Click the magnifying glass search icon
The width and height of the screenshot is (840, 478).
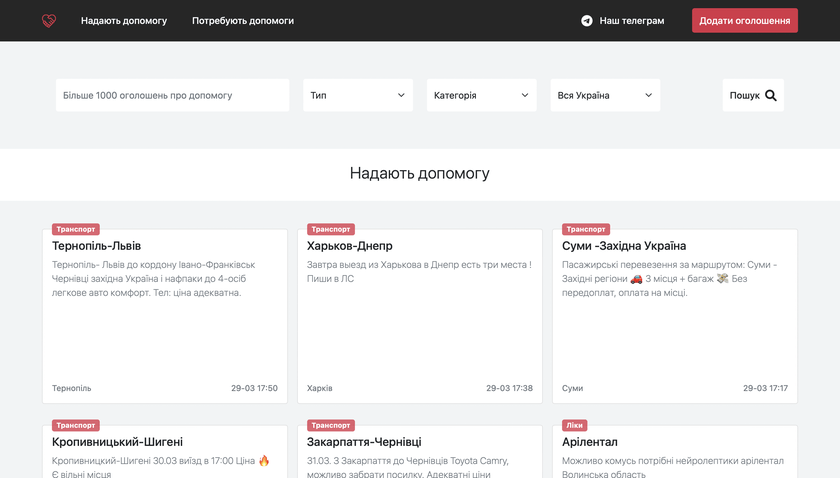coord(771,96)
